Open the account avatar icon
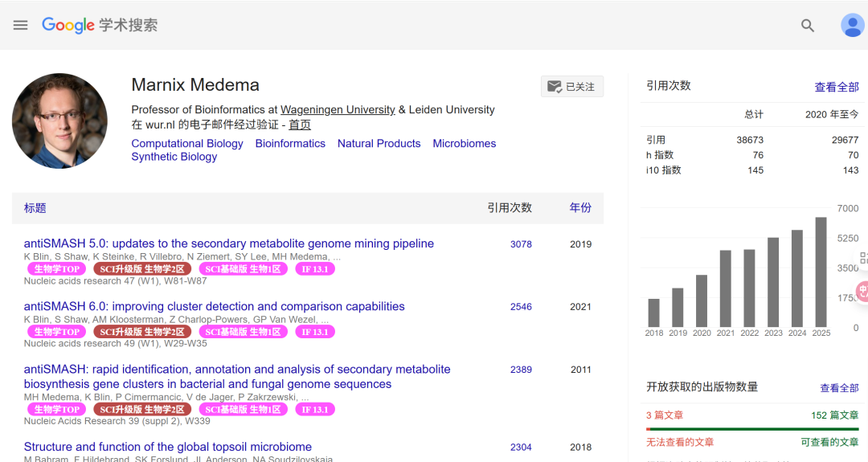 (852, 26)
